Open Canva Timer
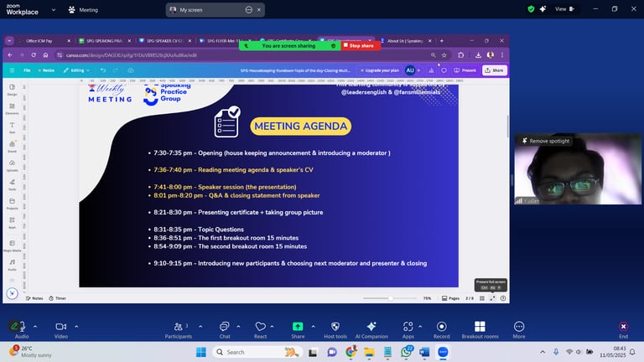 [x=57, y=298]
